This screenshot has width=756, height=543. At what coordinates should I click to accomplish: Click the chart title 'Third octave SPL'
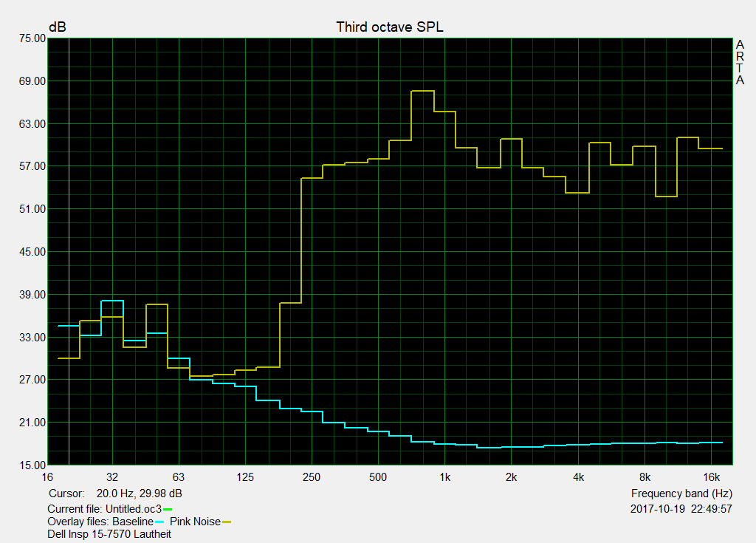[390, 27]
